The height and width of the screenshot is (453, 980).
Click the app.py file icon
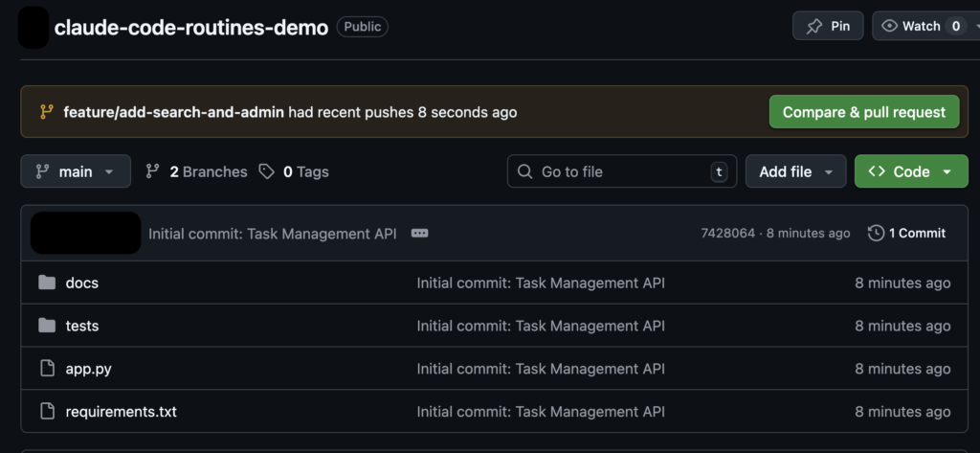point(47,369)
